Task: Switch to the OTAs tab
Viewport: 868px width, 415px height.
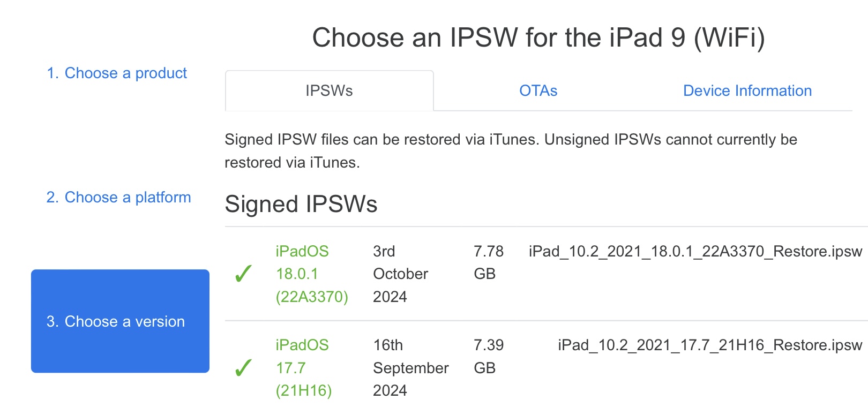Action: (x=538, y=90)
